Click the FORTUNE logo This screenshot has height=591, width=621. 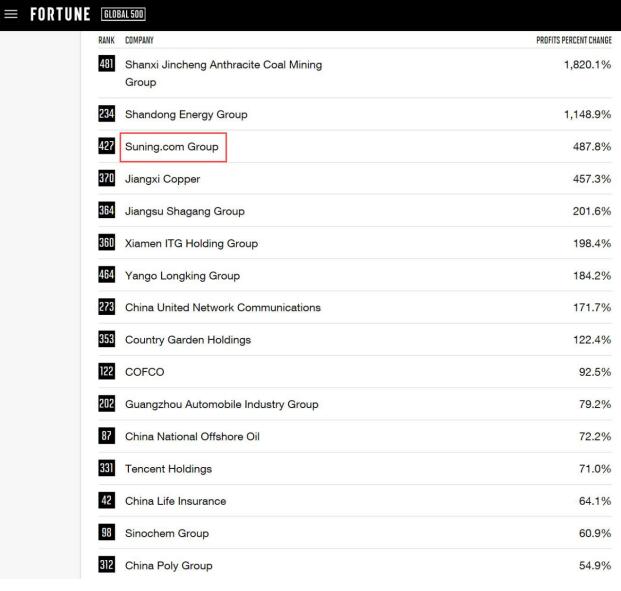pyautogui.click(x=60, y=14)
